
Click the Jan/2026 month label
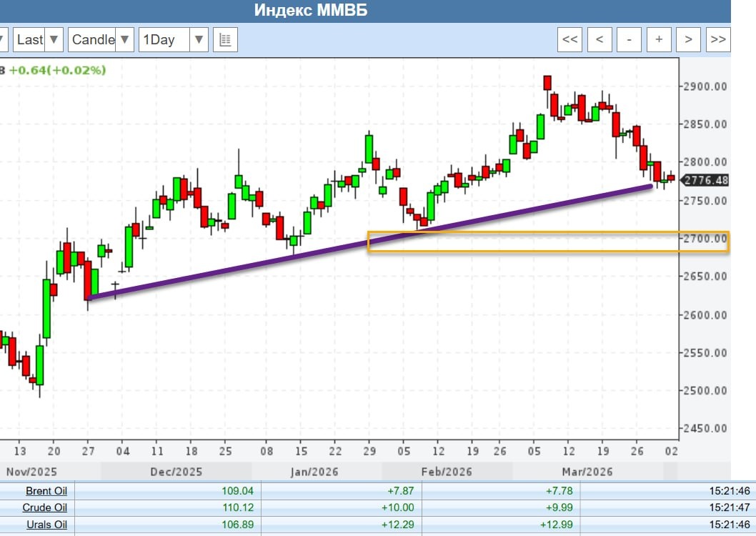(314, 472)
